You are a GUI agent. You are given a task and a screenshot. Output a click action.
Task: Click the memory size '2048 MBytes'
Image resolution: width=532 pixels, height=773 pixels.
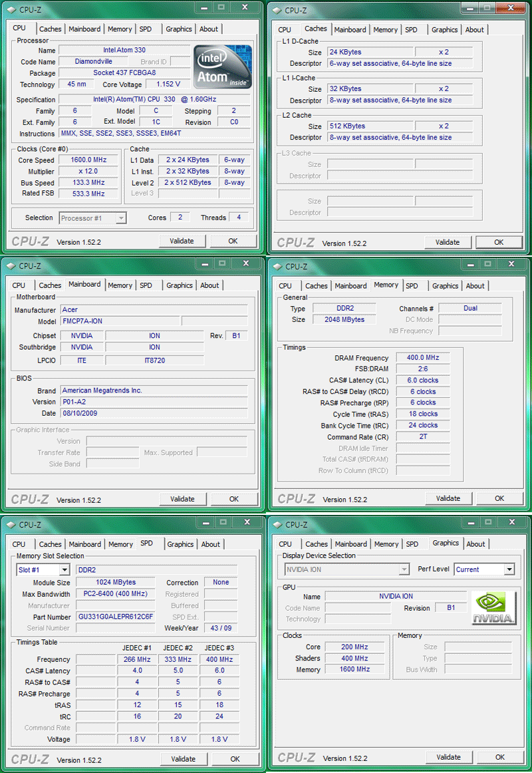point(344,319)
